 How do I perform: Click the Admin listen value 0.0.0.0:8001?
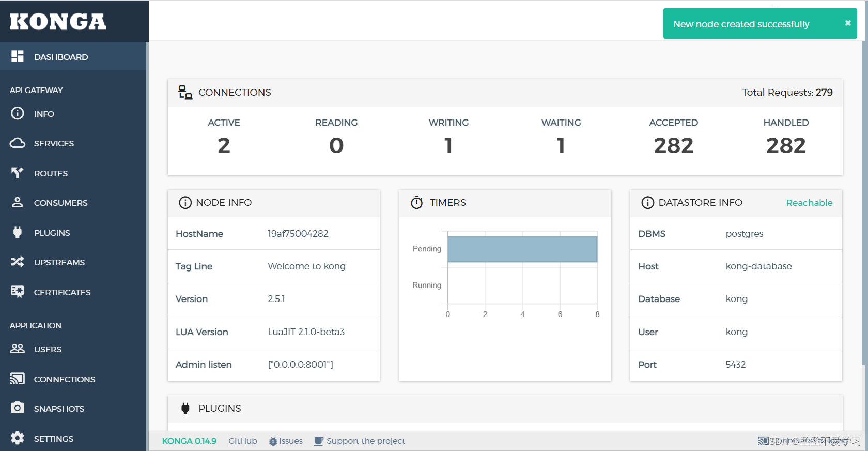point(300,364)
